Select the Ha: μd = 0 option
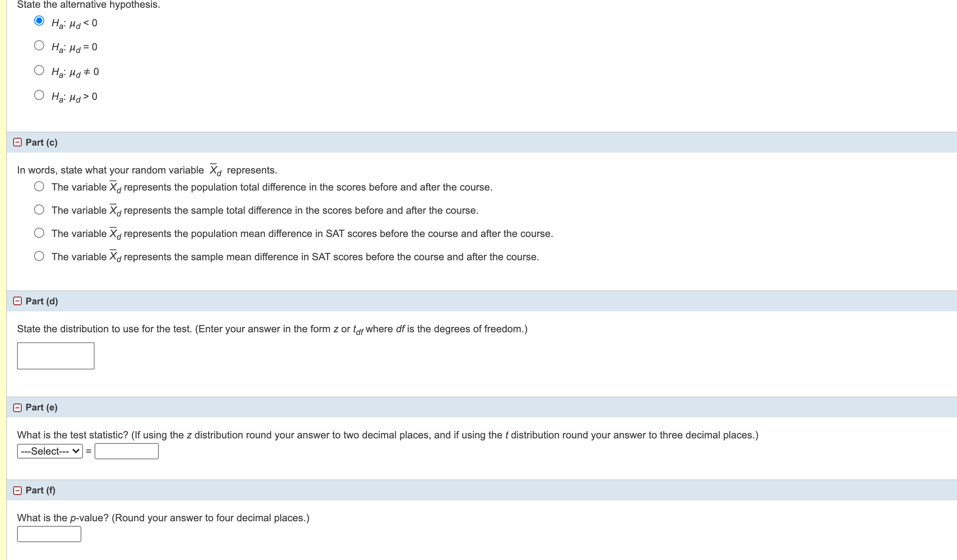957x560 pixels. pos(40,45)
